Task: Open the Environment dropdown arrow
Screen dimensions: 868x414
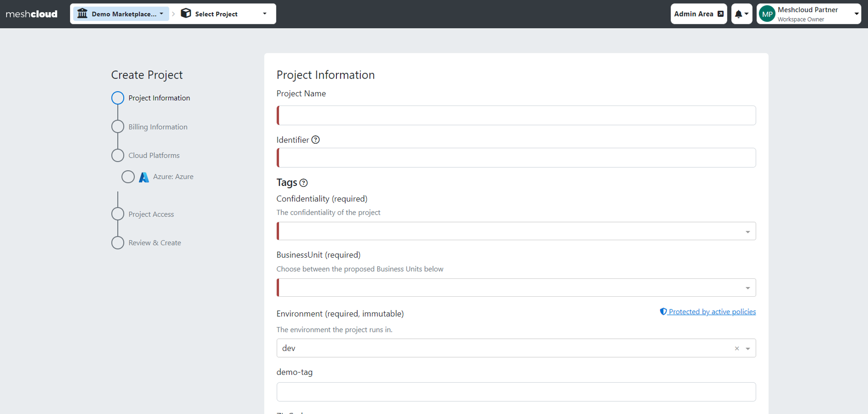Action: [748, 348]
